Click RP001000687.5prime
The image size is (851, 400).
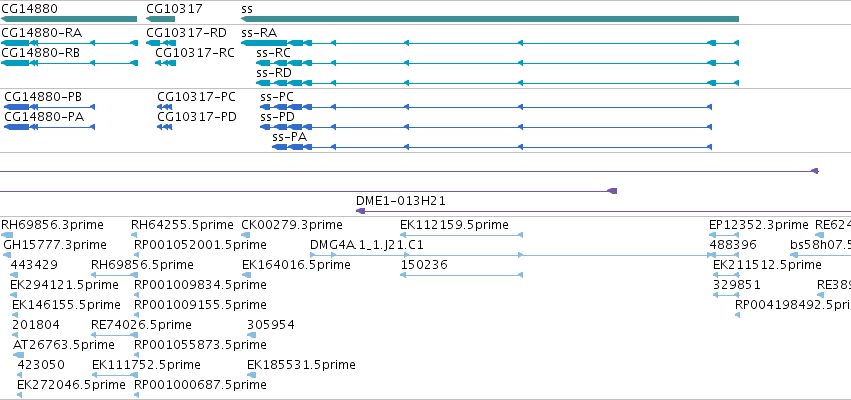(x=200, y=385)
